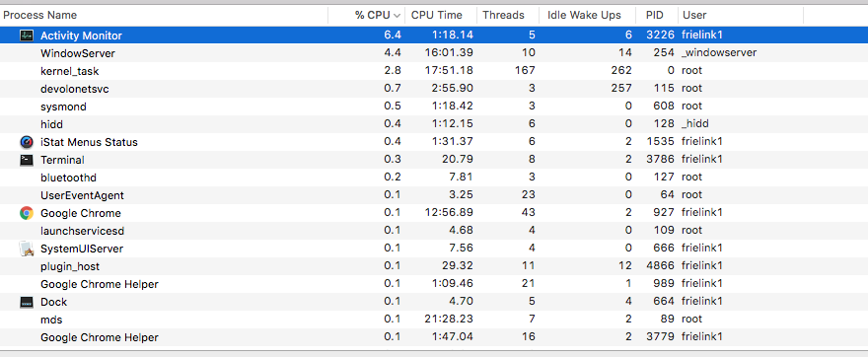Screen dimensions: 868x357
Task: Select the mds process row
Action: 434,320
